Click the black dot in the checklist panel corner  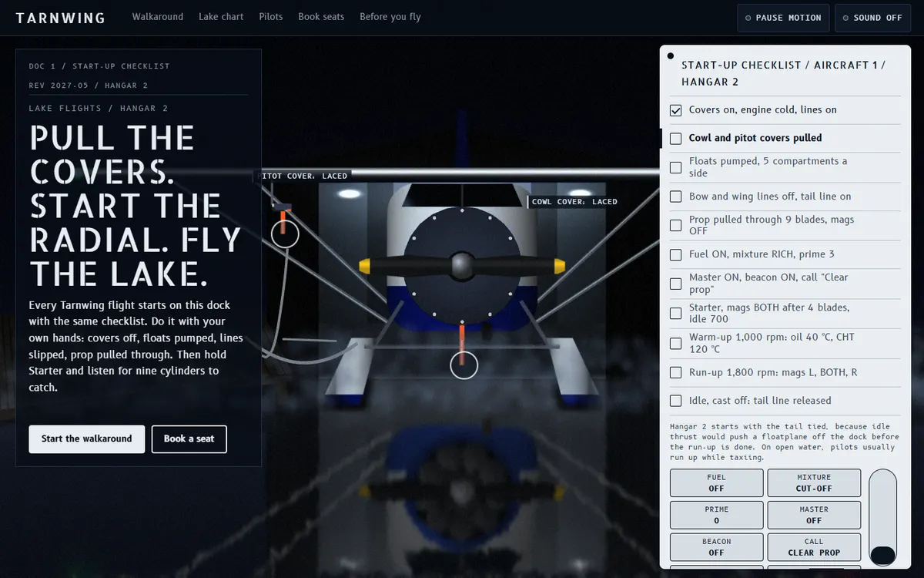(671, 56)
